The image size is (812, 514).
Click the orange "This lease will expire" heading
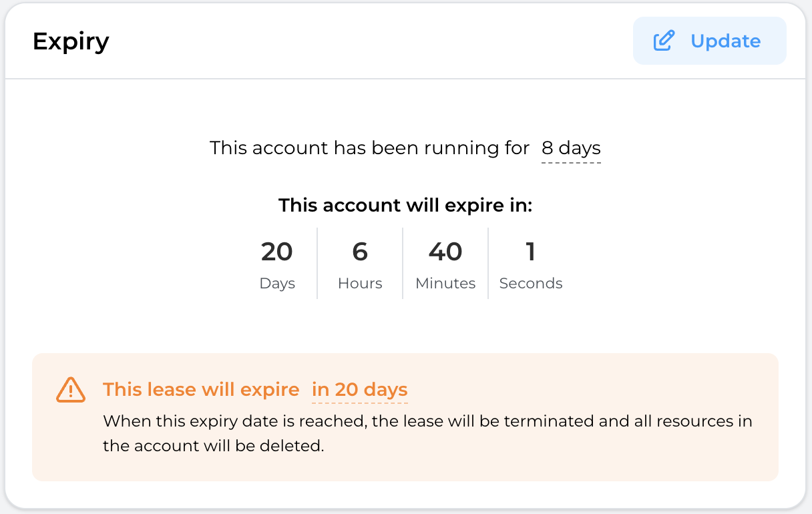[201, 390]
